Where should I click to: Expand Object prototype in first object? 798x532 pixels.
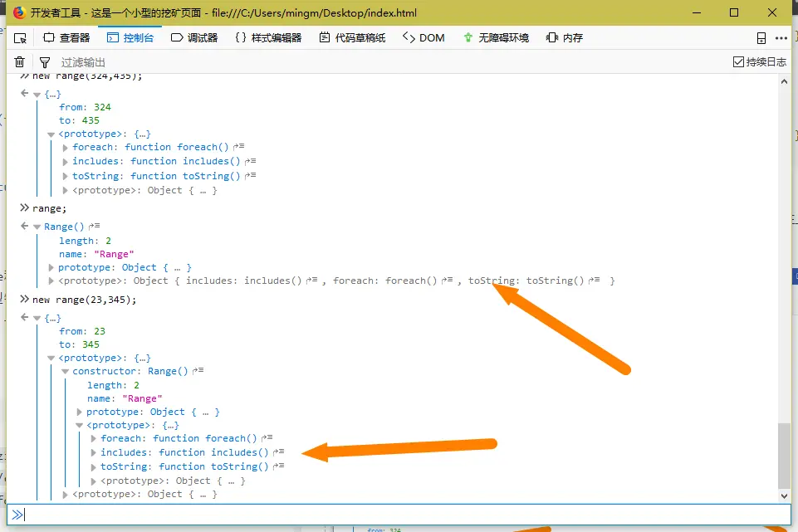pos(65,191)
